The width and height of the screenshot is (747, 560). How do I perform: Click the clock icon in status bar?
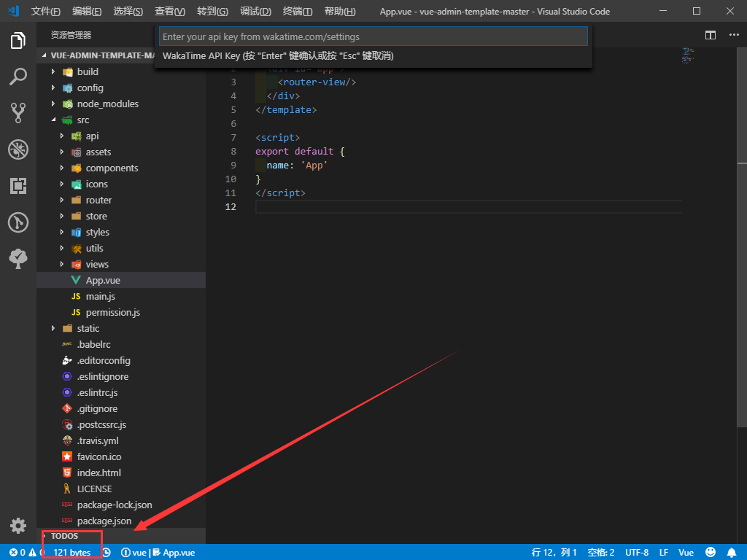click(107, 553)
